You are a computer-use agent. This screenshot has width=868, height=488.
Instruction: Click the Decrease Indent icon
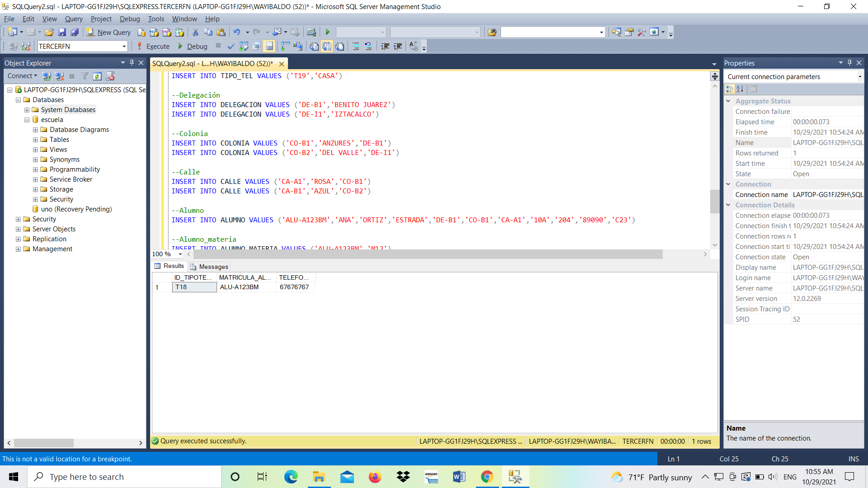385,46
